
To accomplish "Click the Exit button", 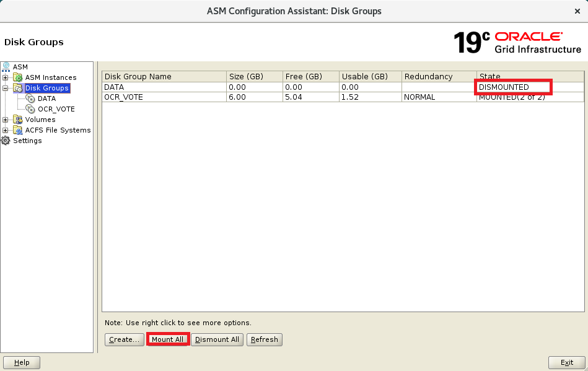I will (x=567, y=362).
